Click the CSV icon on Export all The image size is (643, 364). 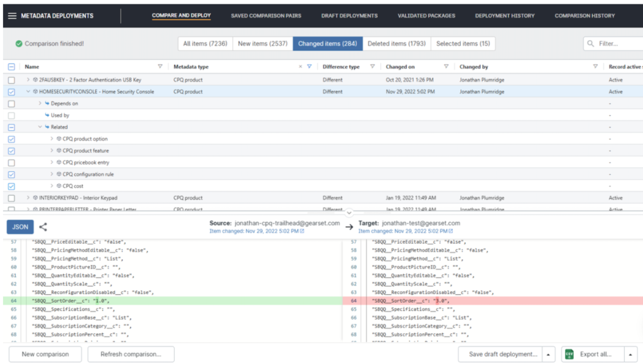pos(570,354)
